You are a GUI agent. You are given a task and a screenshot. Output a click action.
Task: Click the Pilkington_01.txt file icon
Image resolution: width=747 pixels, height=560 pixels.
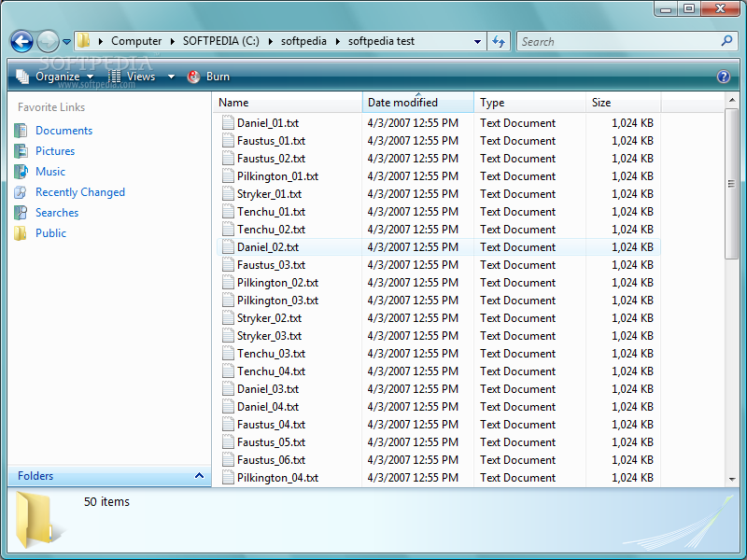pos(228,176)
